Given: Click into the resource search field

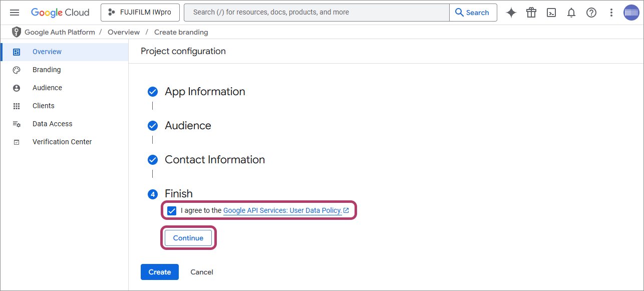Looking at the screenshot, I should pyautogui.click(x=315, y=13).
